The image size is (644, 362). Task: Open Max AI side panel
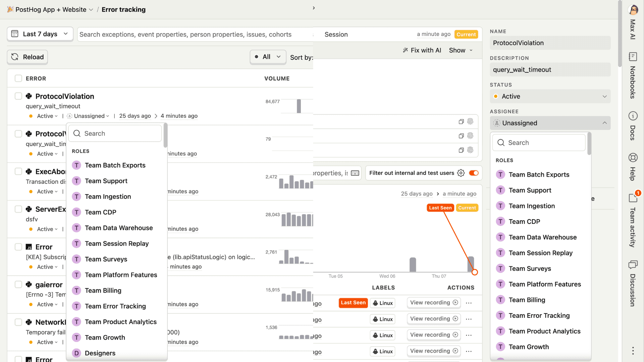633,20
